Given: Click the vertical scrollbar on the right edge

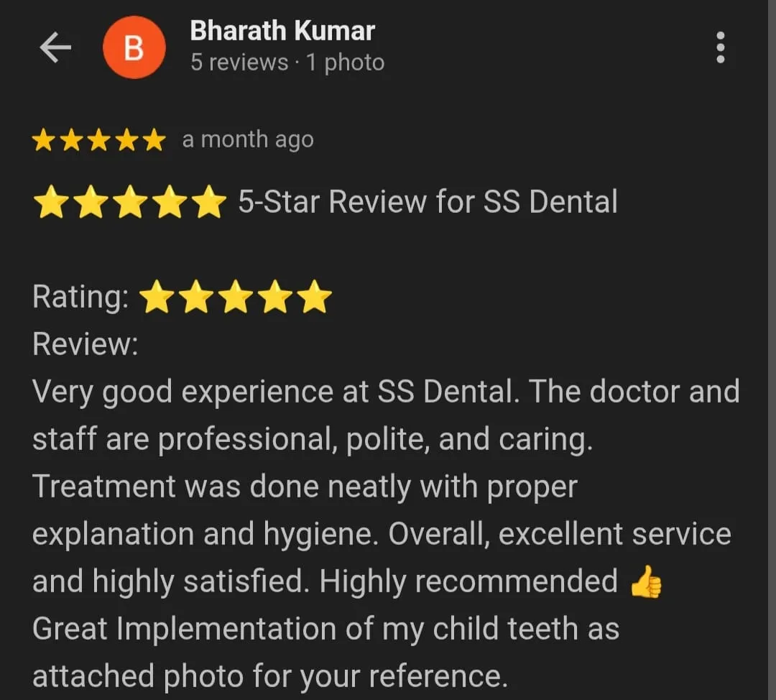Looking at the screenshot, I should (x=772, y=350).
